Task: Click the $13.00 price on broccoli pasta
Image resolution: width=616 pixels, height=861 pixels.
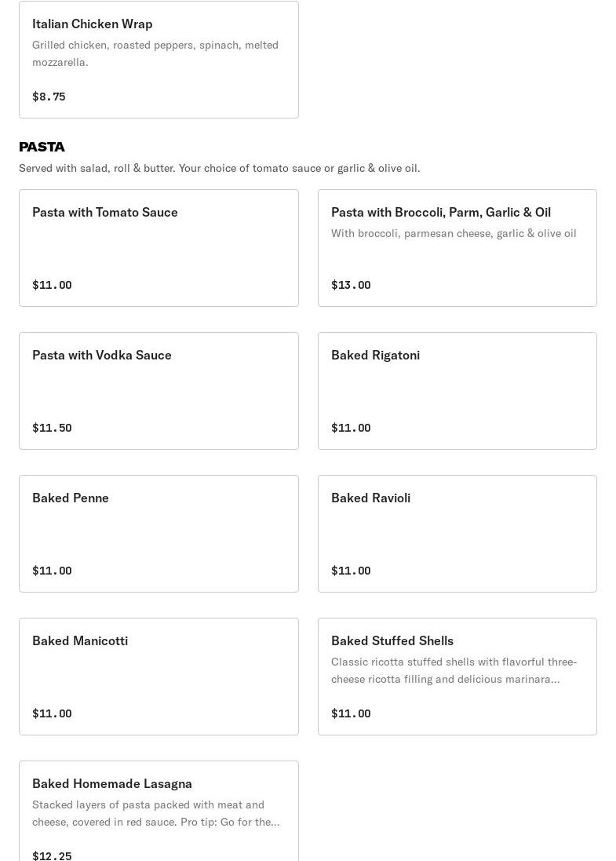Action: pyautogui.click(x=351, y=284)
